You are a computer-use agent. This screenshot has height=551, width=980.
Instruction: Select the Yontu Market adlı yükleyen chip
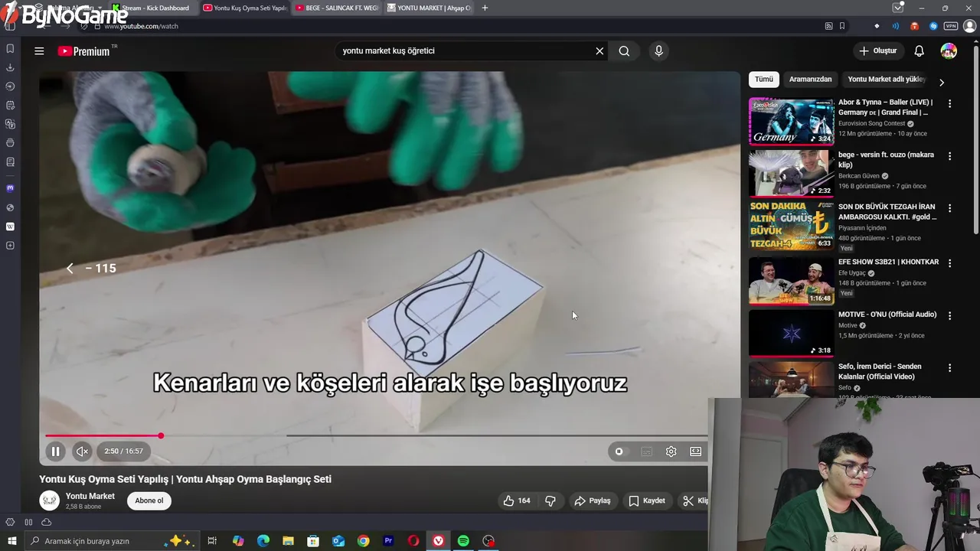(887, 80)
